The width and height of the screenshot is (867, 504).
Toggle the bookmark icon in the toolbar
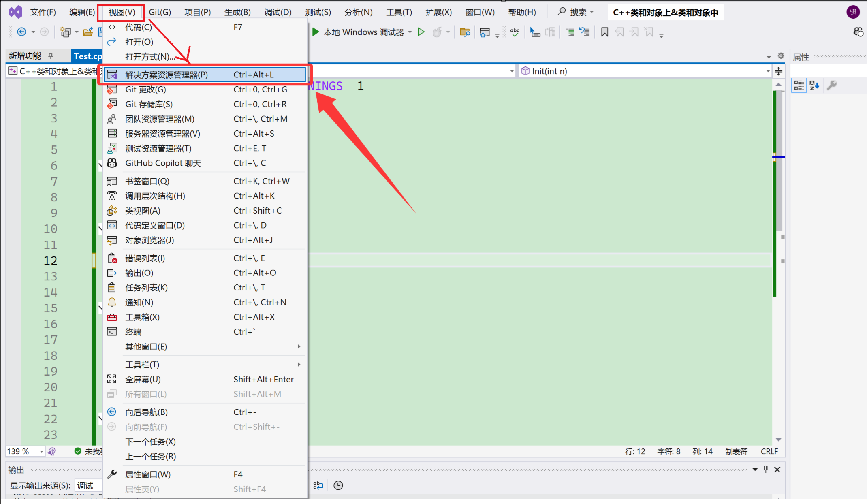[x=604, y=32]
